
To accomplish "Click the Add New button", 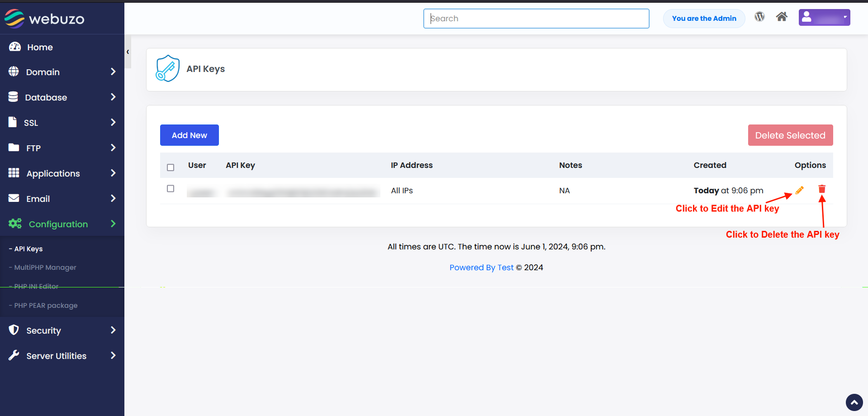I will click(190, 135).
